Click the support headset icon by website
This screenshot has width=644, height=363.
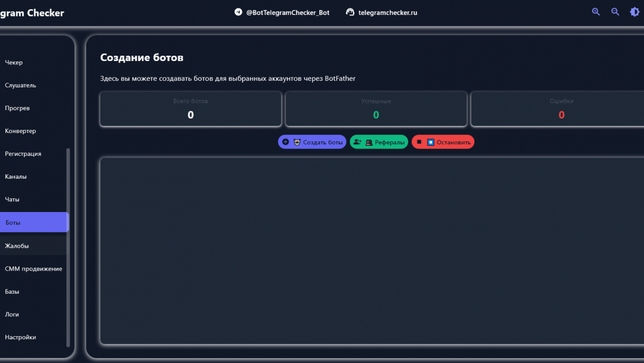(350, 12)
